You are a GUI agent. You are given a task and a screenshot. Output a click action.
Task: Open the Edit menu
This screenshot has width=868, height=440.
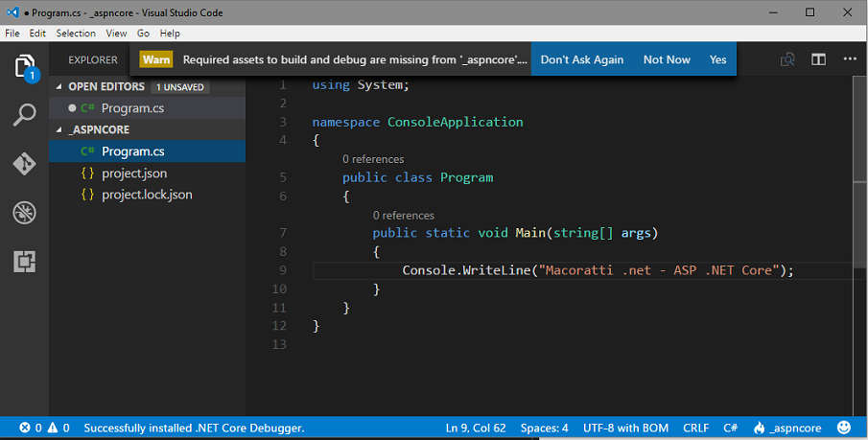pos(37,34)
